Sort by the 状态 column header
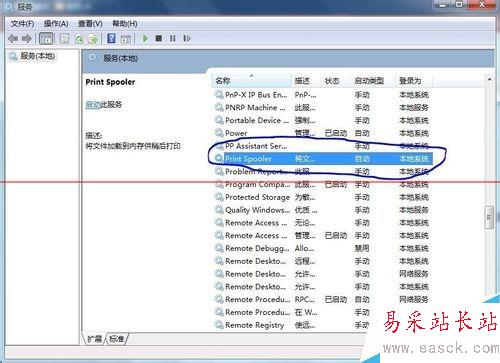Image resolution: width=500 pixels, height=363 pixels. (x=336, y=80)
